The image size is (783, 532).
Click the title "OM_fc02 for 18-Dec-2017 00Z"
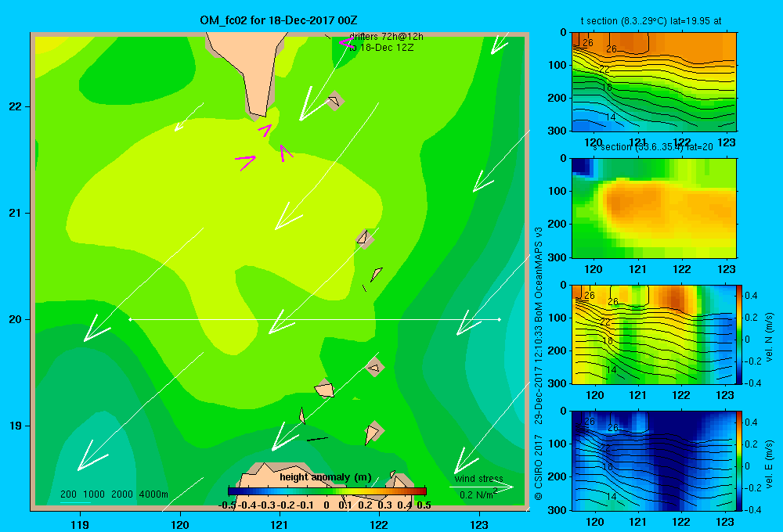point(278,20)
